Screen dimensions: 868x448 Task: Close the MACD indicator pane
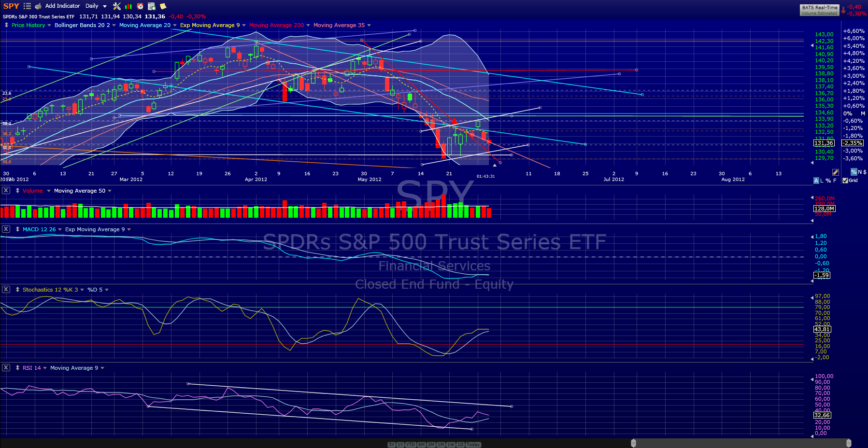coord(6,229)
